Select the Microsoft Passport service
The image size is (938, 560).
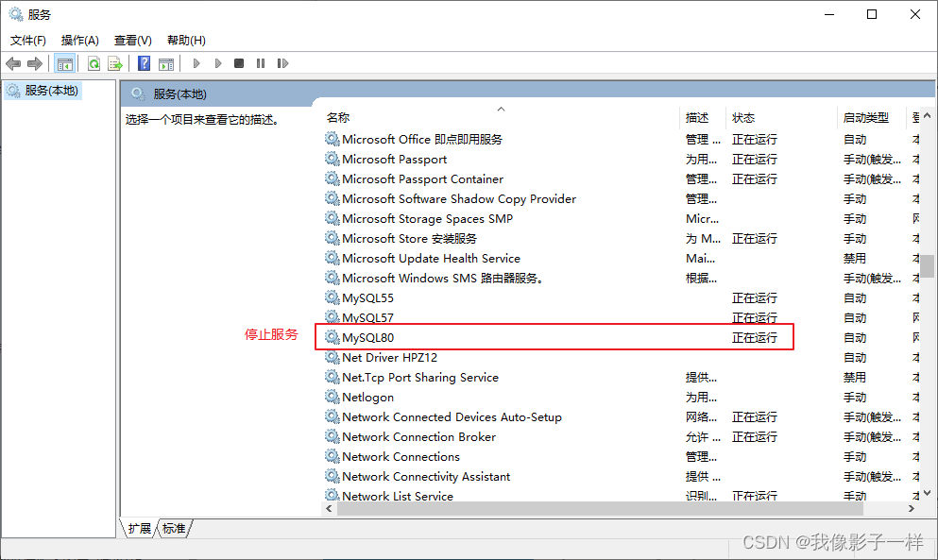tap(619, 160)
